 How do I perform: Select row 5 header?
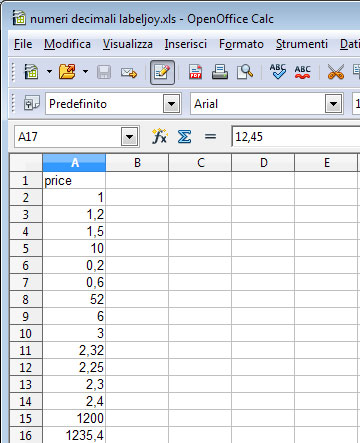pos(26,248)
